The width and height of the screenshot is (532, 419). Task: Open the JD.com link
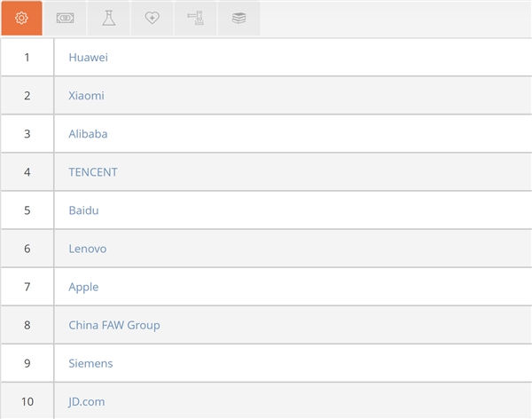pyautogui.click(x=87, y=401)
